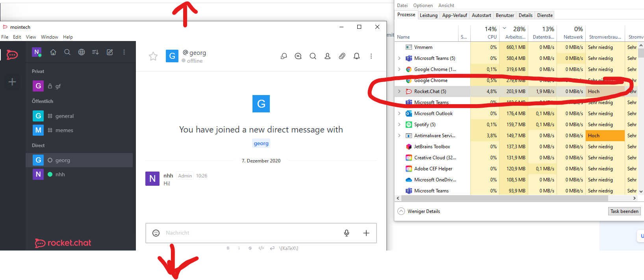The width and height of the screenshot is (644, 280).
Task: Favorite the georg conversation with star icon
Action: [153, 56]
